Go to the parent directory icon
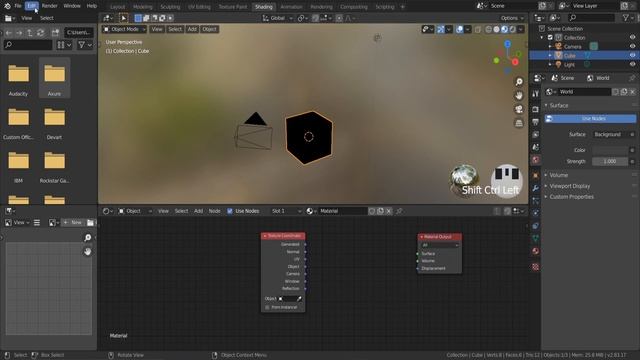640x360 pixels. pos(29,33)
